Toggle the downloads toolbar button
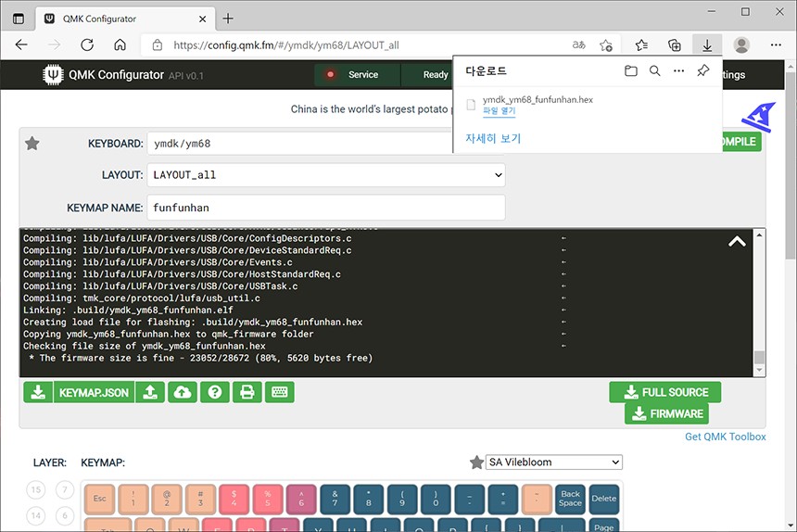The width and height of the screenshot is (797, 532). tap(707, 45)
